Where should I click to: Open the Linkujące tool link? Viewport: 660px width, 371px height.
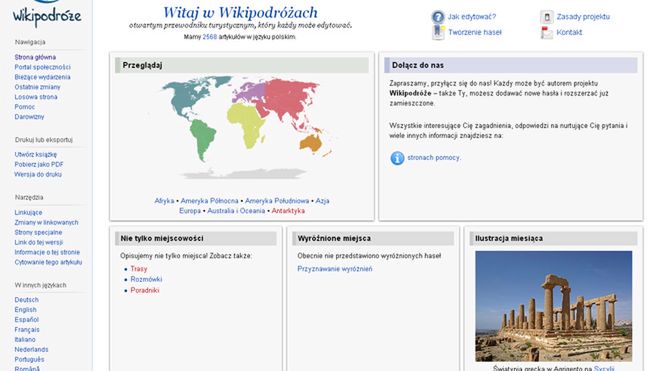(x=28, y=213)
